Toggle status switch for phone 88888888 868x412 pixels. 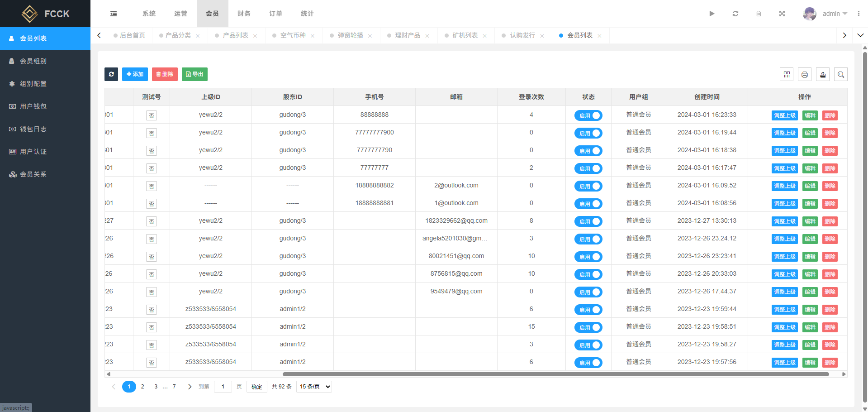click(588, 115)
